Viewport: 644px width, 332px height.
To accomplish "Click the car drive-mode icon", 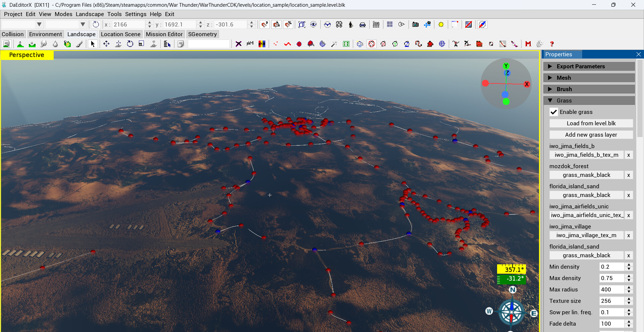I will coord(363,24).
